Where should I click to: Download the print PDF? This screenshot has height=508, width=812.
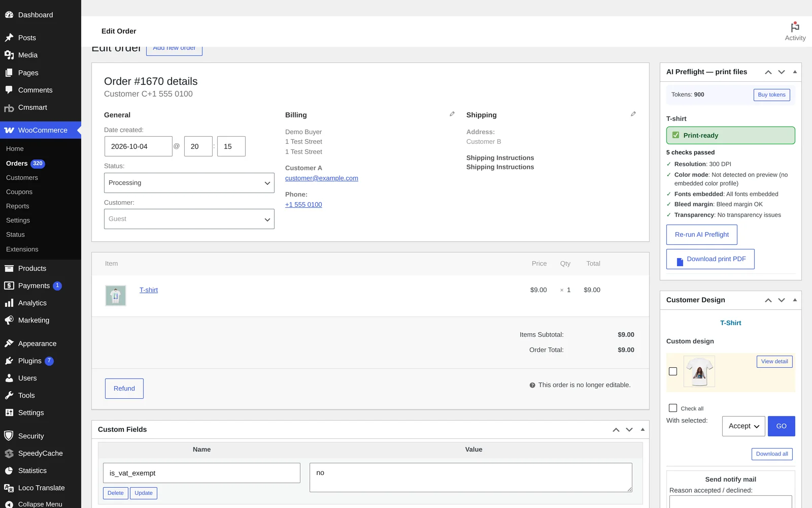point(710,259)
